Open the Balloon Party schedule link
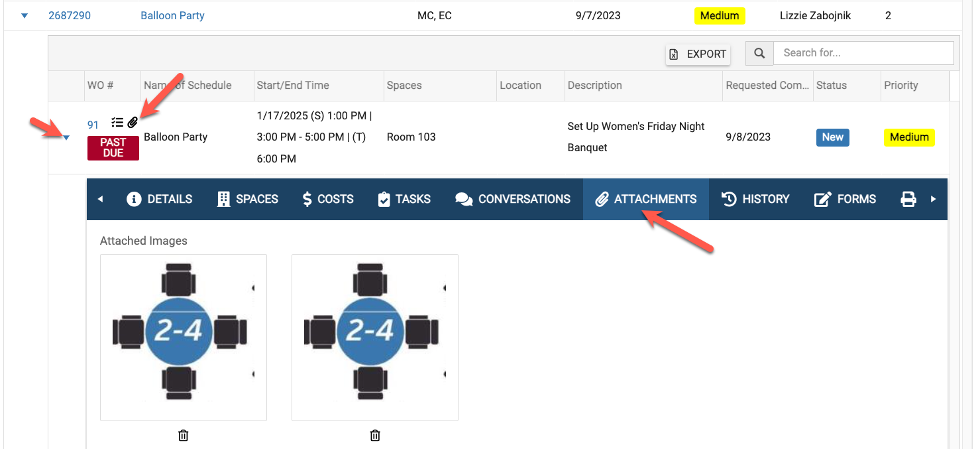This screenshot has width=980, height=449. point(172,16)
